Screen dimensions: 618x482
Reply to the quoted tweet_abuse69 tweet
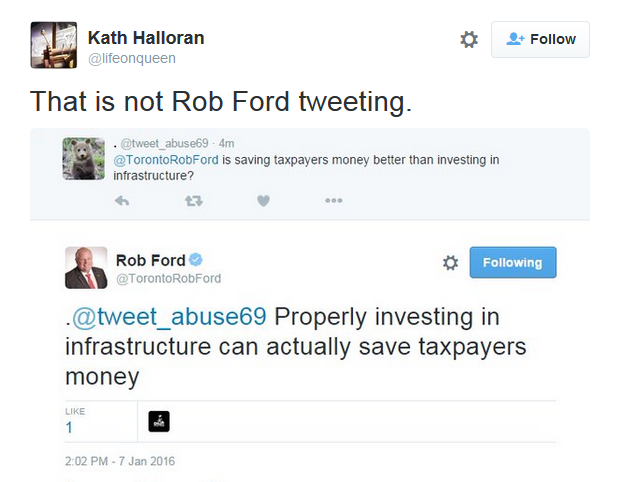click(122, 200)
